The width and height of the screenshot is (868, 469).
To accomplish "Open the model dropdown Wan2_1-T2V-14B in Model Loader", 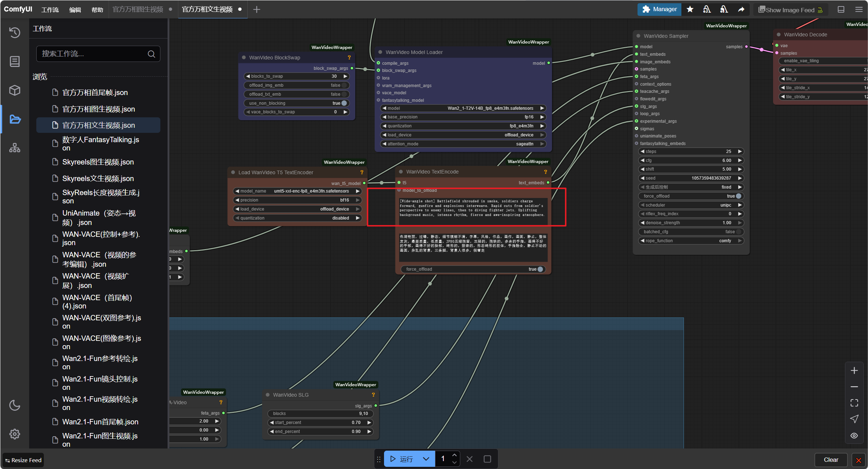I will pyautogui.click(x=463, y=108).
